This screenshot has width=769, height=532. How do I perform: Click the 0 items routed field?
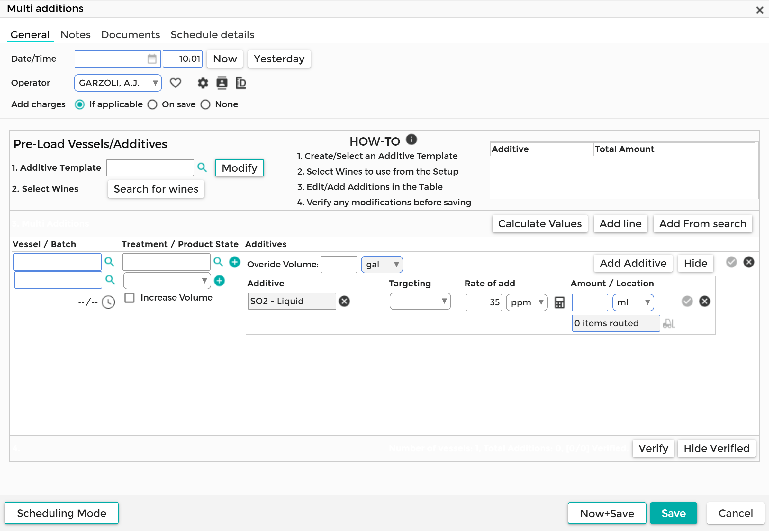coord(616,323)
